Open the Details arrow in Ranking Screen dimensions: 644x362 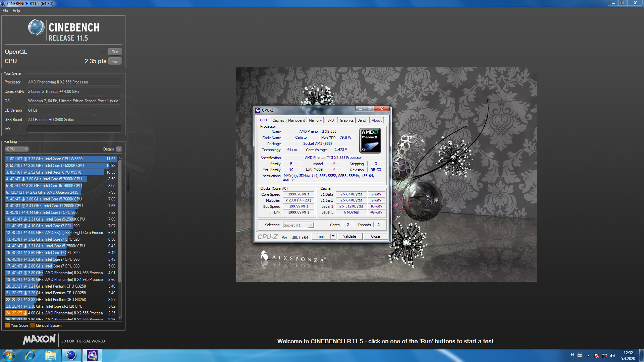click(119, 149)
